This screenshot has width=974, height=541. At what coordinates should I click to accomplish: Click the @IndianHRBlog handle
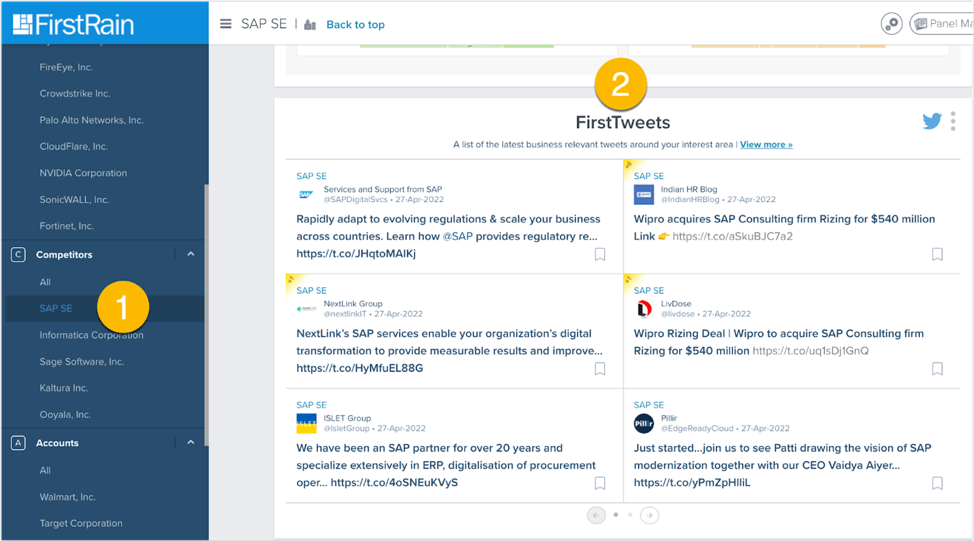click(690, 199)
